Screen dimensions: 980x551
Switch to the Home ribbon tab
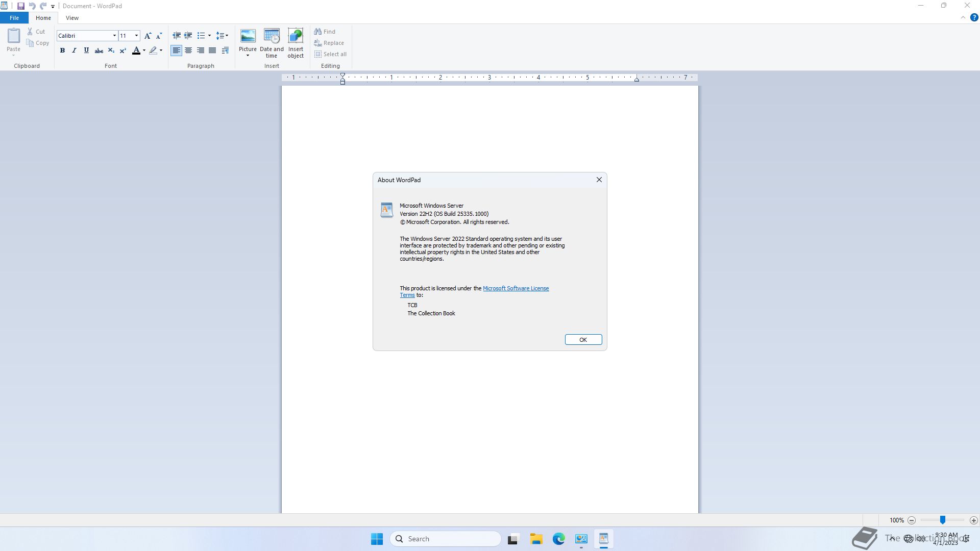point(43,18)
